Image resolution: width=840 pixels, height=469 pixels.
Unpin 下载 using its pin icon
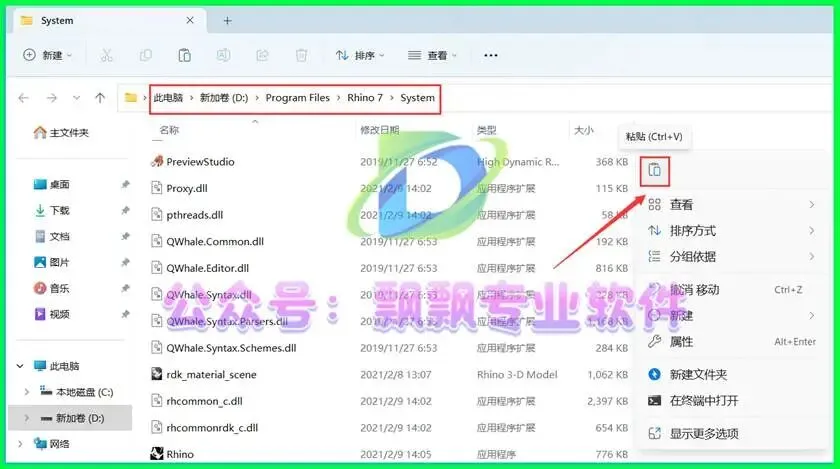coord(125,210)
